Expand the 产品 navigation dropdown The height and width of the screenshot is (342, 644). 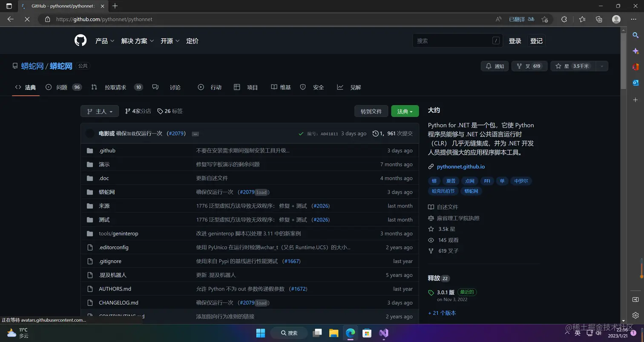point(105,41)
